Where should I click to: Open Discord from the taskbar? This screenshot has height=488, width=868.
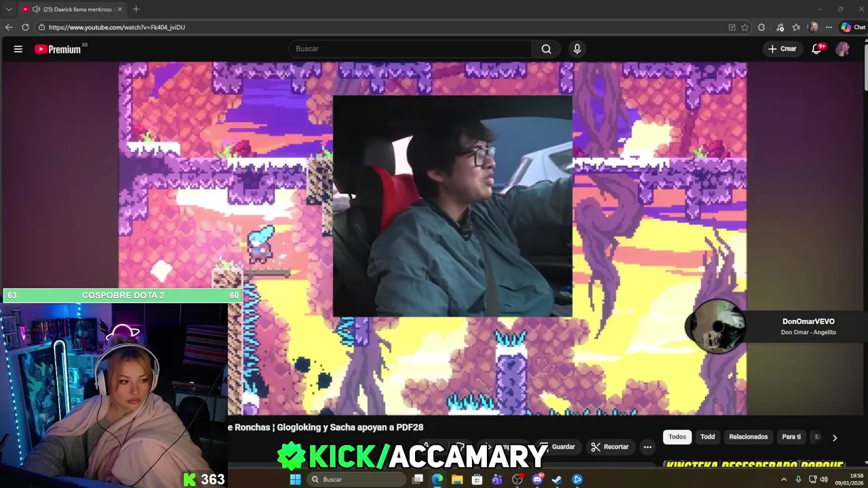pos(538,479)
